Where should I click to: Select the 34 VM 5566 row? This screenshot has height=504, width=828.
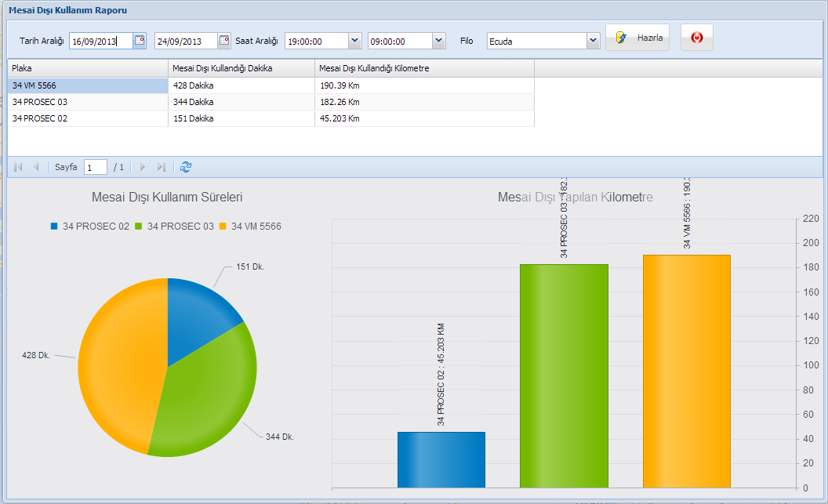(271, 85)
